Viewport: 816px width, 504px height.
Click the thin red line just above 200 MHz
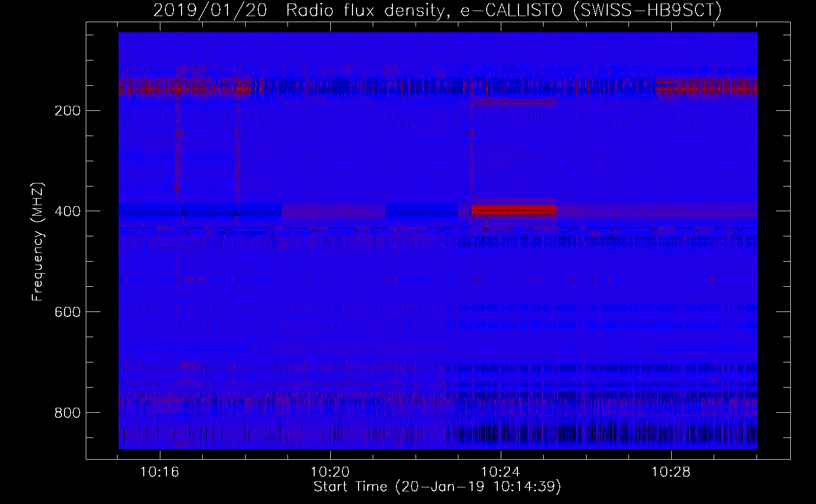[514, 102]
